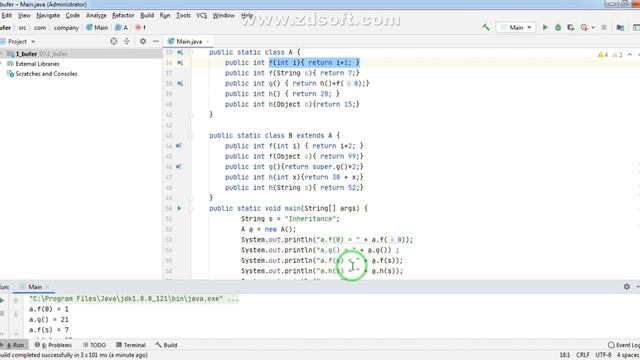Screen dimensions: 640x360
Task: Start debugging with the bug icon
Action: click(x=558, y=27)
